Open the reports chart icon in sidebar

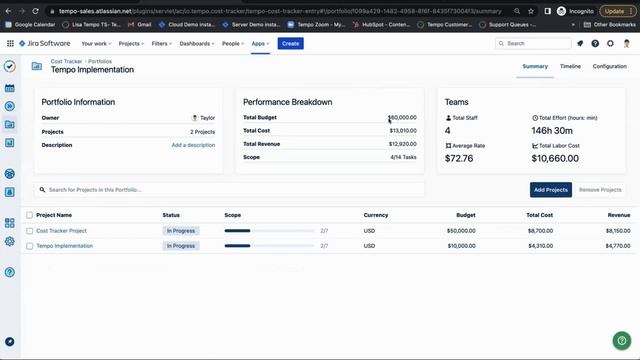tap(10, 142)
